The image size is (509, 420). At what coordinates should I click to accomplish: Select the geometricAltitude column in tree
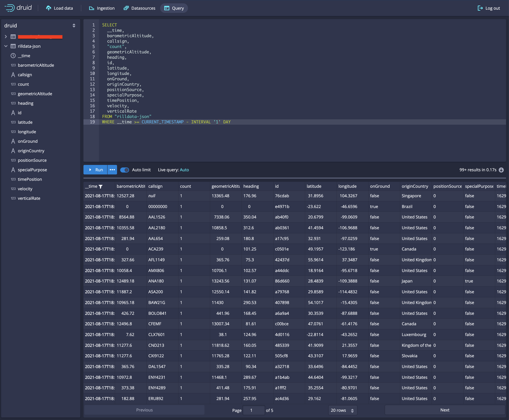coord(35,94)
